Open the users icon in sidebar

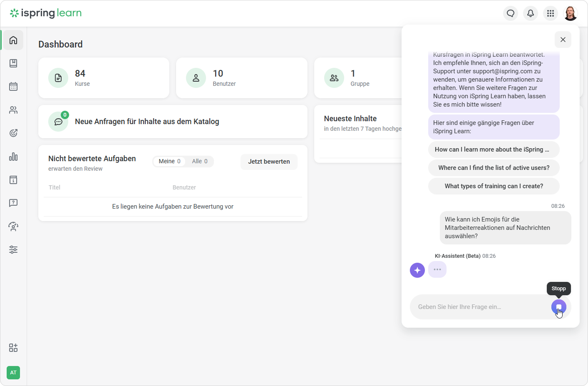coord(13,110)
